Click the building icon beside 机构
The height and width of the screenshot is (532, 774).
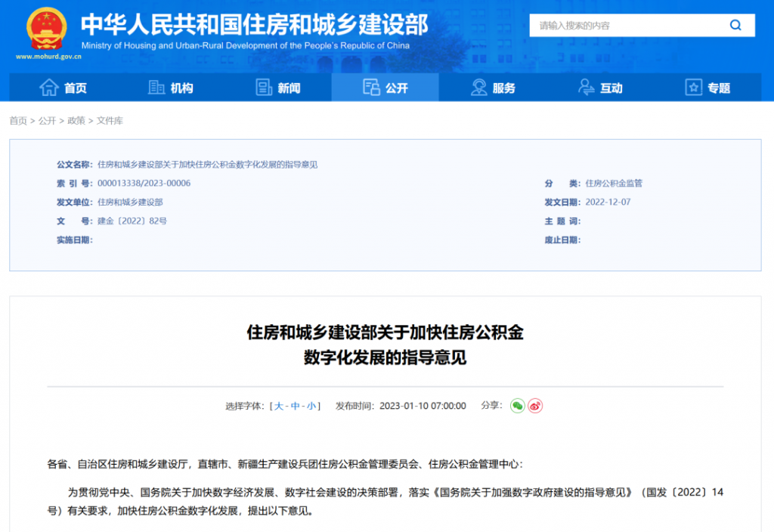(x=156, y=88)
